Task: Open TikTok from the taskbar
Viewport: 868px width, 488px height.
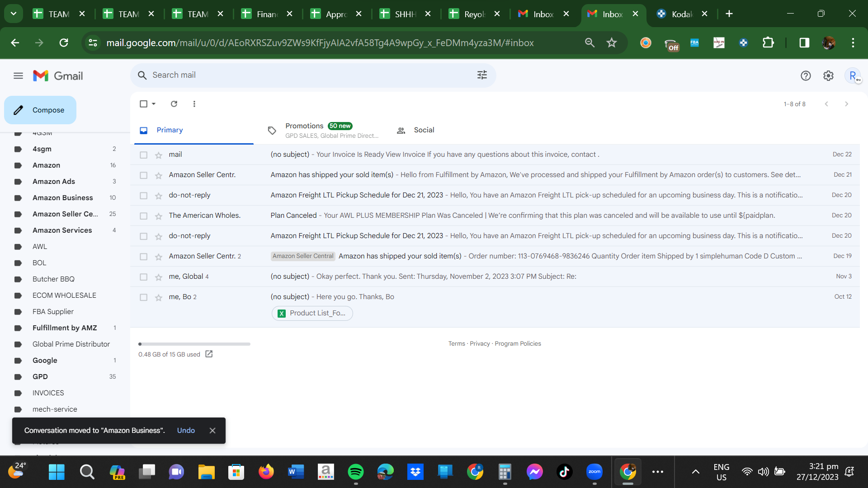Action: pos(565,472)
